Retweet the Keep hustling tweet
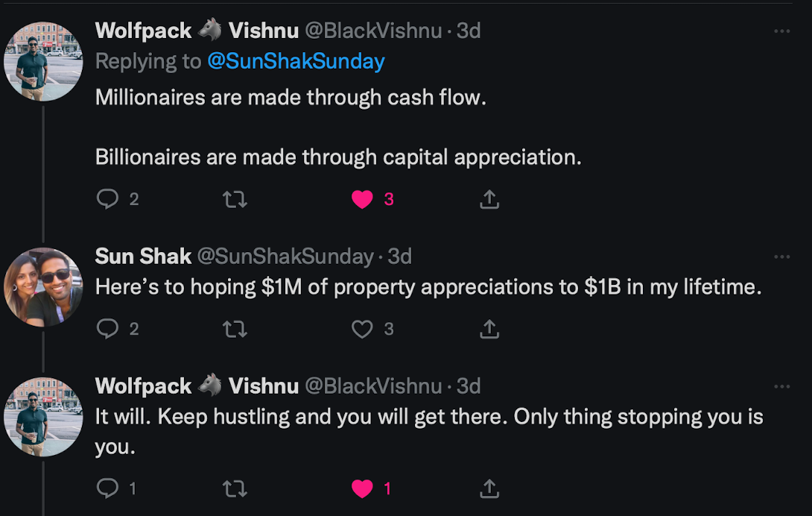Viewport: 812px width, 516px height. pos(235,488)
